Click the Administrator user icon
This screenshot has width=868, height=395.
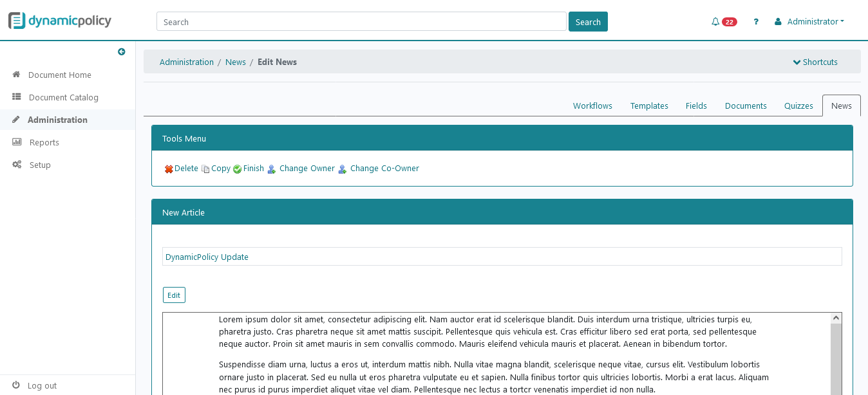778,22
